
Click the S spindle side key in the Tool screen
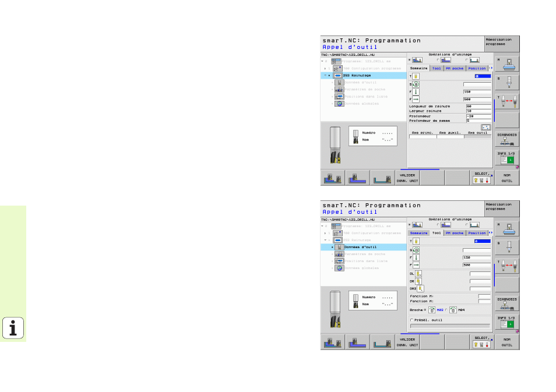(x=507, y=248)
